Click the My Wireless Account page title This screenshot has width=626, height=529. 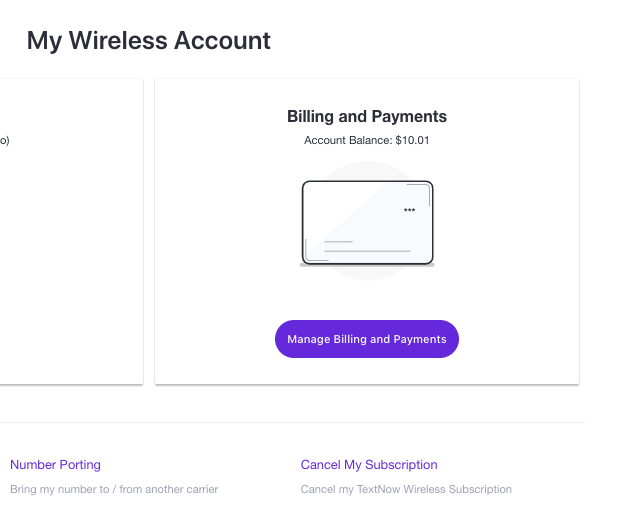pos(148,41)
